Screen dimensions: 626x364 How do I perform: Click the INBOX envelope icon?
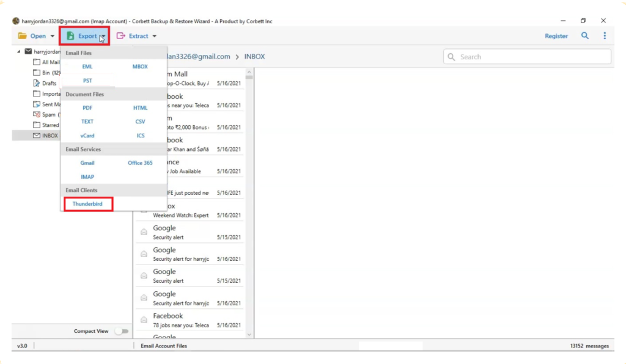[x=36, y=136]
